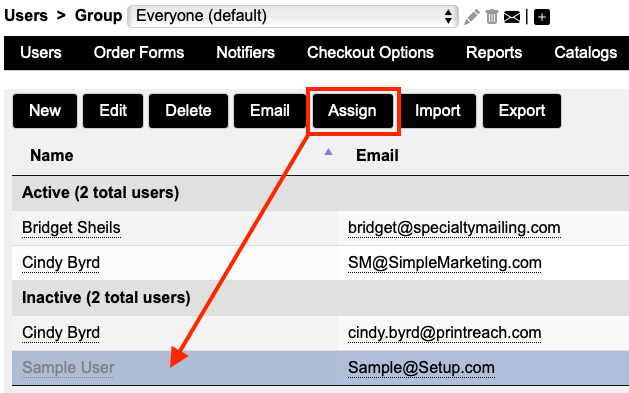The image size is (629, 393).
Task: Click the New button
Action: [45, 111]
